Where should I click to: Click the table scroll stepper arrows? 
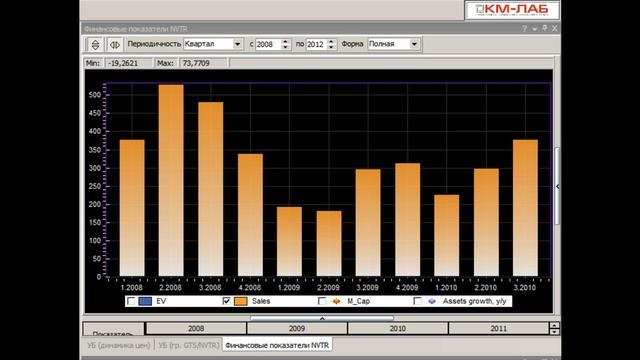point(554,328)
